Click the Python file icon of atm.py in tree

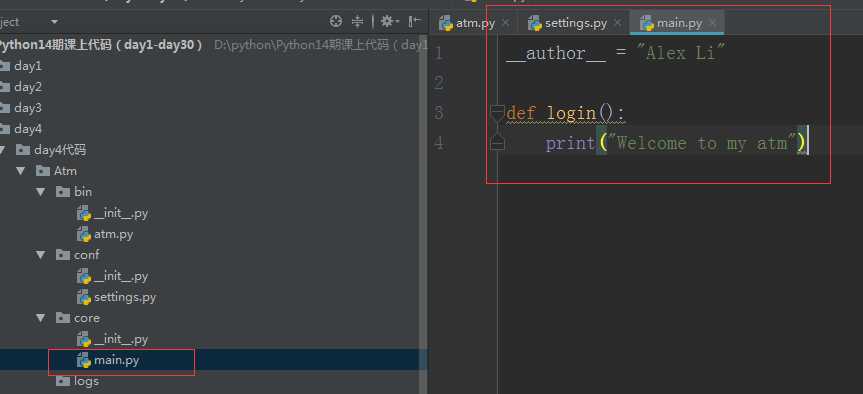[x=84, y=234]
